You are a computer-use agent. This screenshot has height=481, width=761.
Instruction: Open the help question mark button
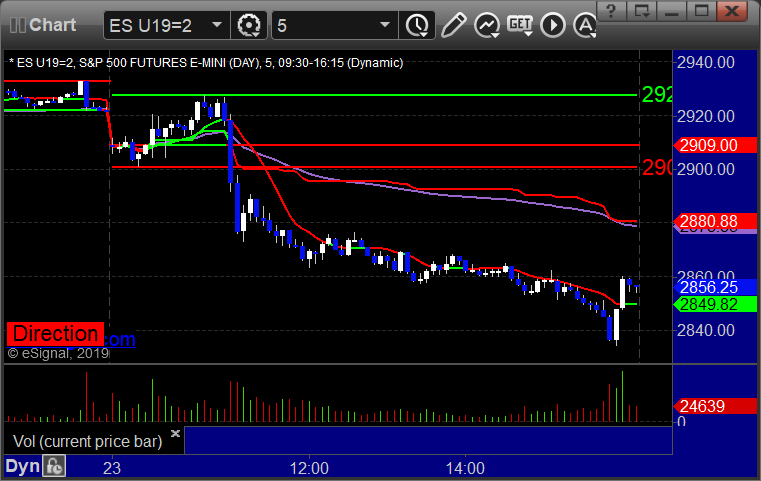click(611, 11)
